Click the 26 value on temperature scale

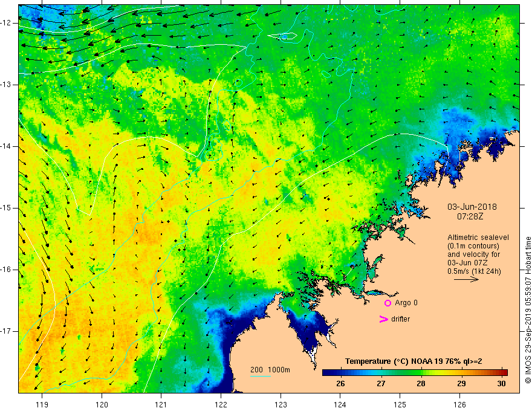pyautogui.click(x=340, y=384)
